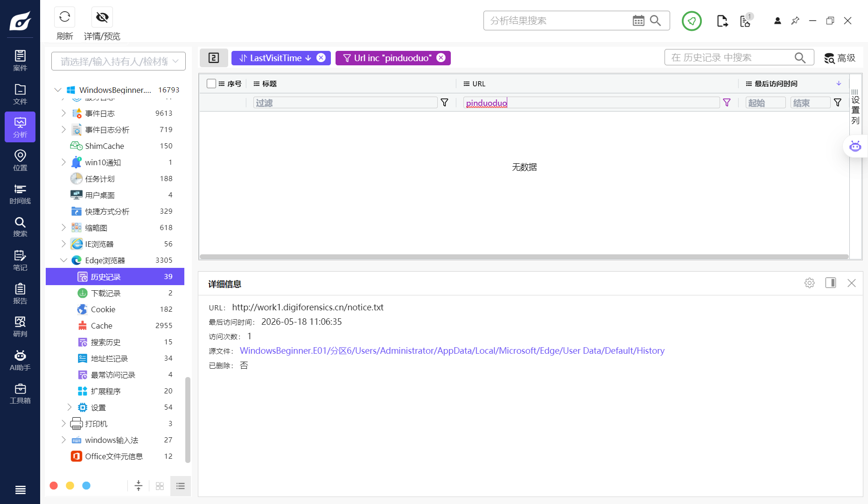This screenshot has width=868, height=504.
Task: Select the blue tag color dot
Action: [86, 486]
